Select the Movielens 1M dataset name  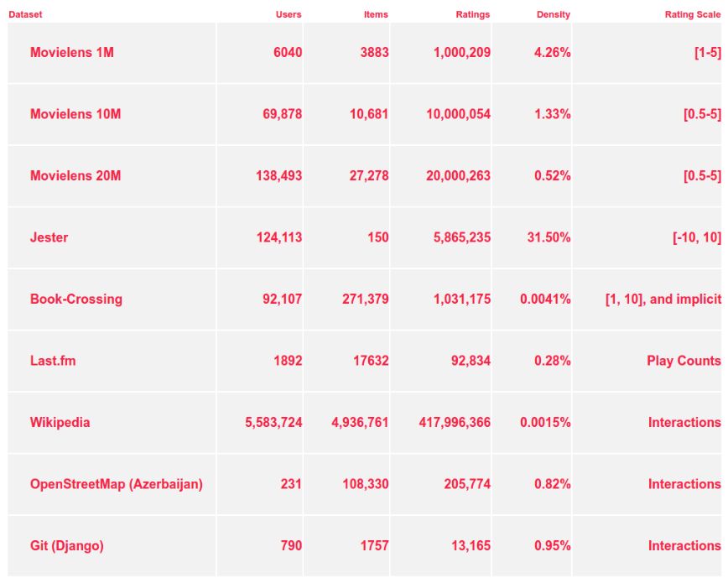coord(72,53)
